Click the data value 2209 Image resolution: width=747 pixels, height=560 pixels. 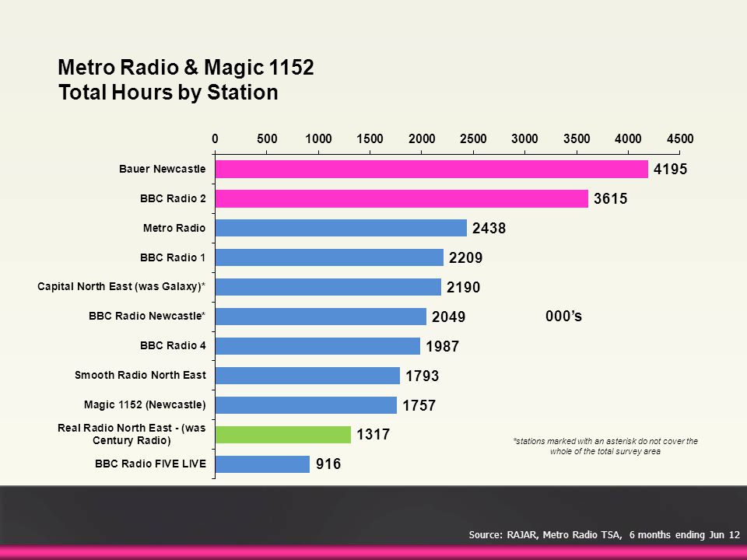[465, 257]
